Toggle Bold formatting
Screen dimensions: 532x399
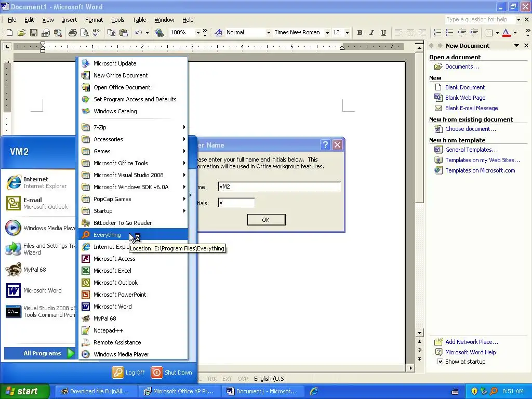coord(360,33)
